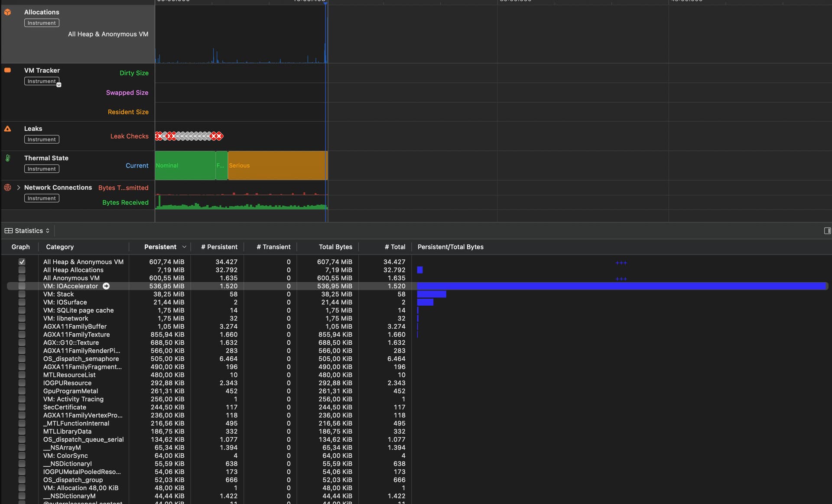The image size is (832, 504).
Task: Click the Allocations instrument cube icon
Action: 8,12
